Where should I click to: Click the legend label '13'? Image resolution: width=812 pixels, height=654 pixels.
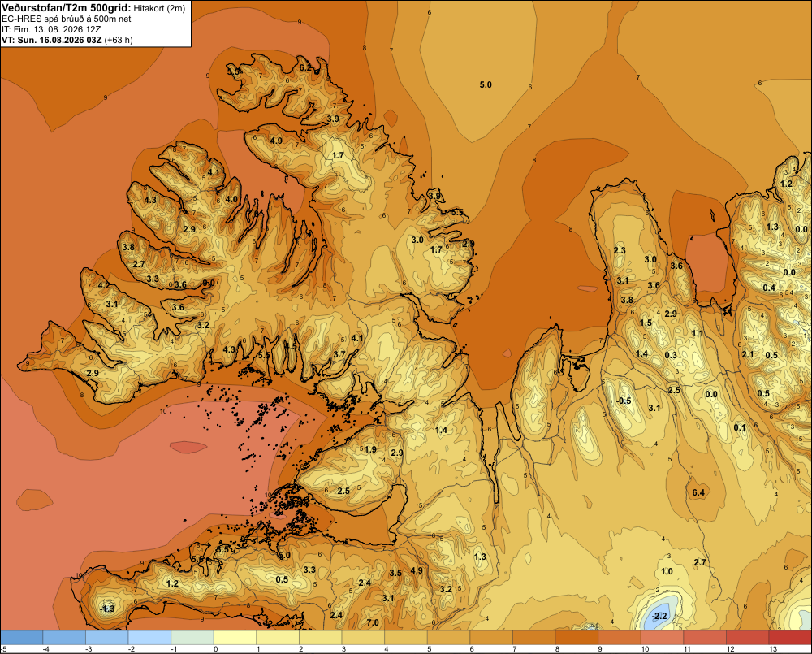point(773,649)
